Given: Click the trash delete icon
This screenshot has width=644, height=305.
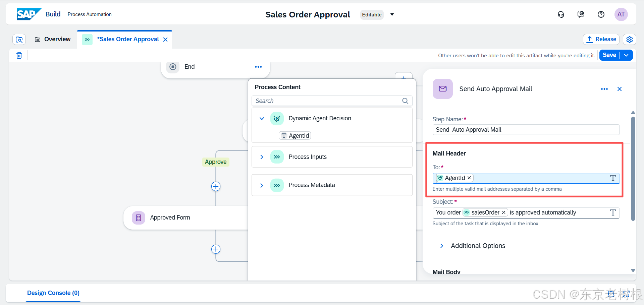Looking at the screenshot, I should 19,55.
